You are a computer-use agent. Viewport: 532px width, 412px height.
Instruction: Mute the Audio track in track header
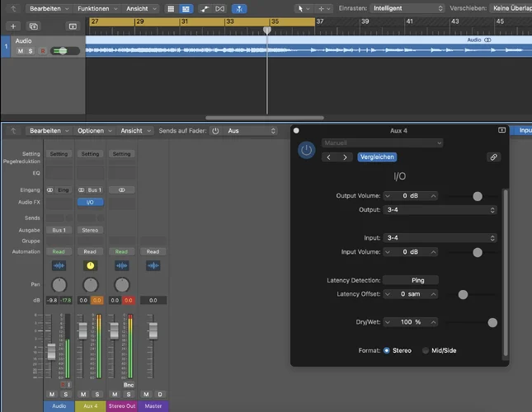pyautogui.click(x=21, y=51)
